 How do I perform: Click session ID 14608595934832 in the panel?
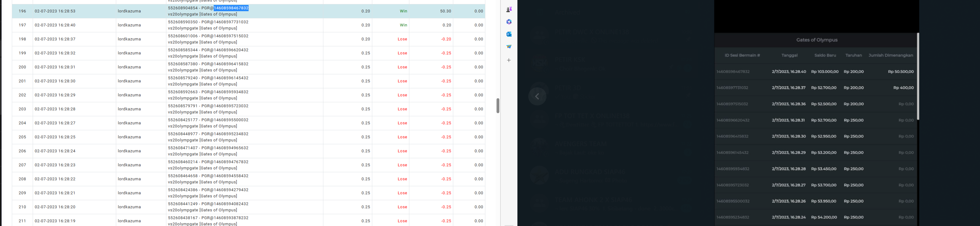[x=733, y=169]
